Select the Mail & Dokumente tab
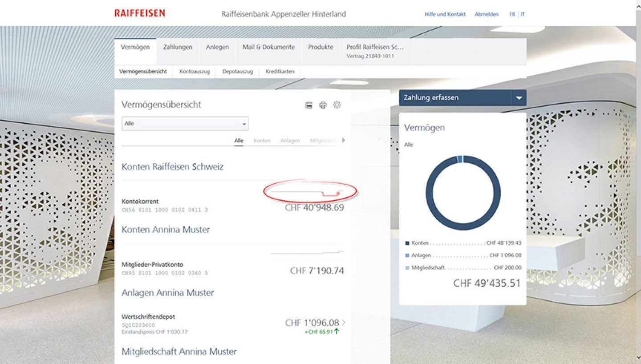 [268, 47]
